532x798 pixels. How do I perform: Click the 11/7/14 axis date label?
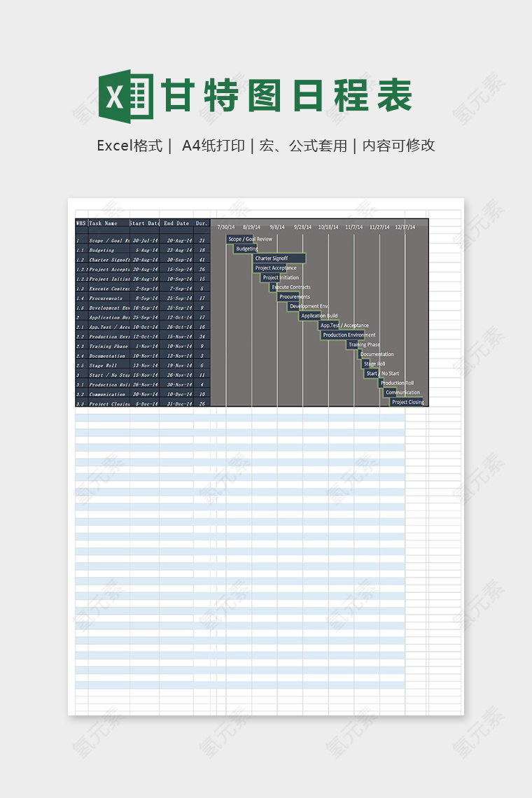(353, 227)
